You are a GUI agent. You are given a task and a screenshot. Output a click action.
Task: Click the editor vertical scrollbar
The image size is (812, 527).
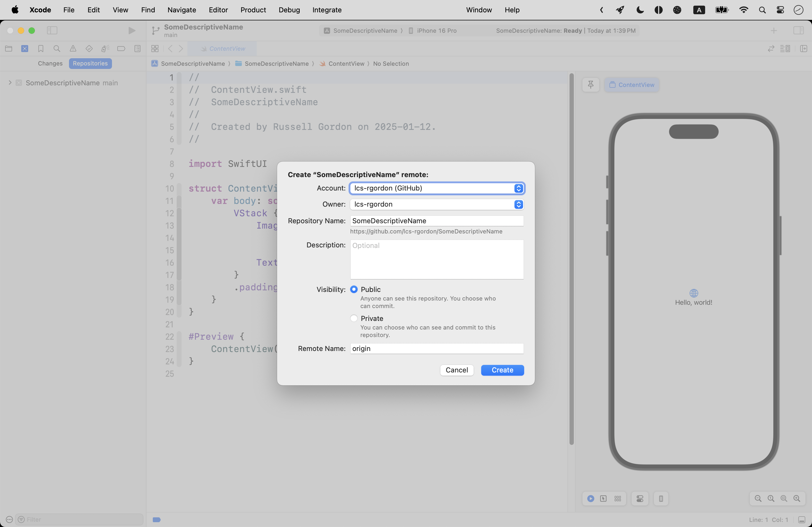tap(571, 259)
